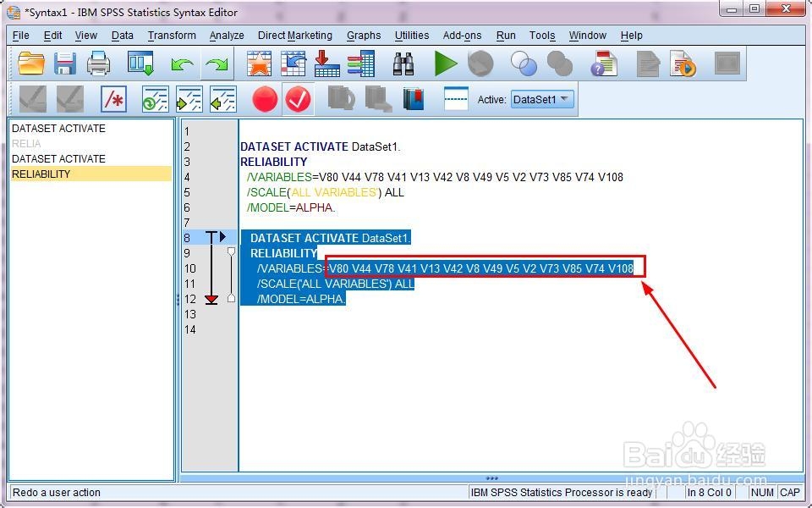Expand the Active DataSet1 dropdown

[x=542, y=100]
